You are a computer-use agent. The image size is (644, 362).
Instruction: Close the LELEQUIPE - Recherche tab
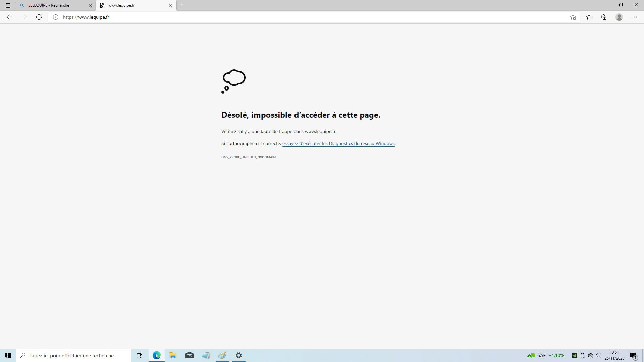(91, 5)
